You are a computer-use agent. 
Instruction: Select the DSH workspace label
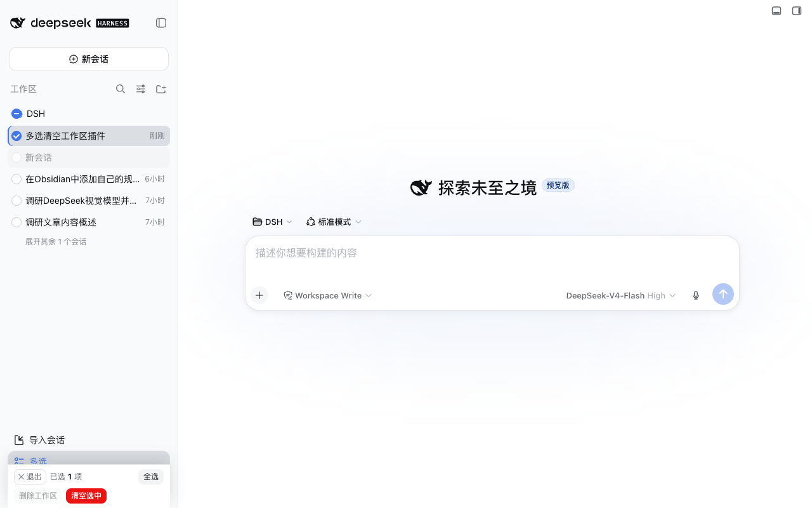click(x=36, y=114)
